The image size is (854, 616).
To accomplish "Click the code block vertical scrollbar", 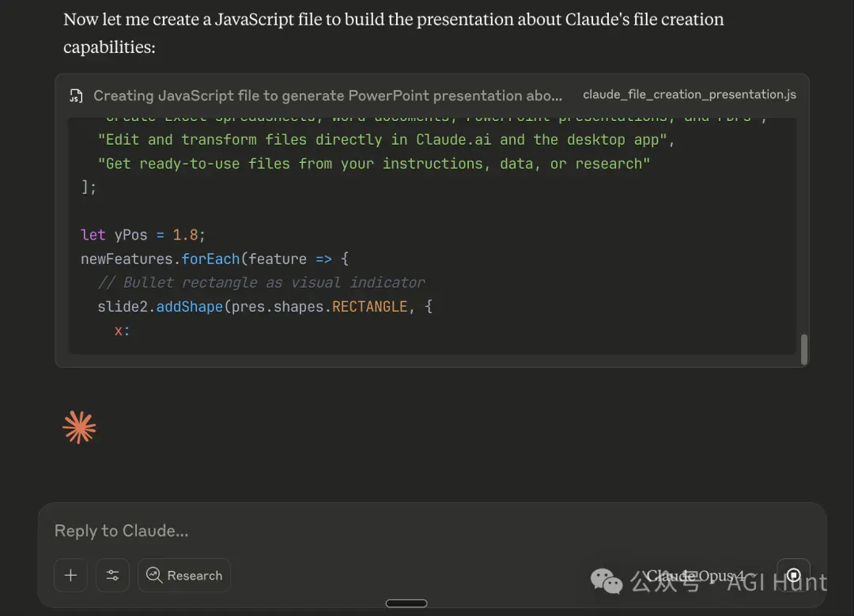I will pyautogui.click(x=804, y=350).
